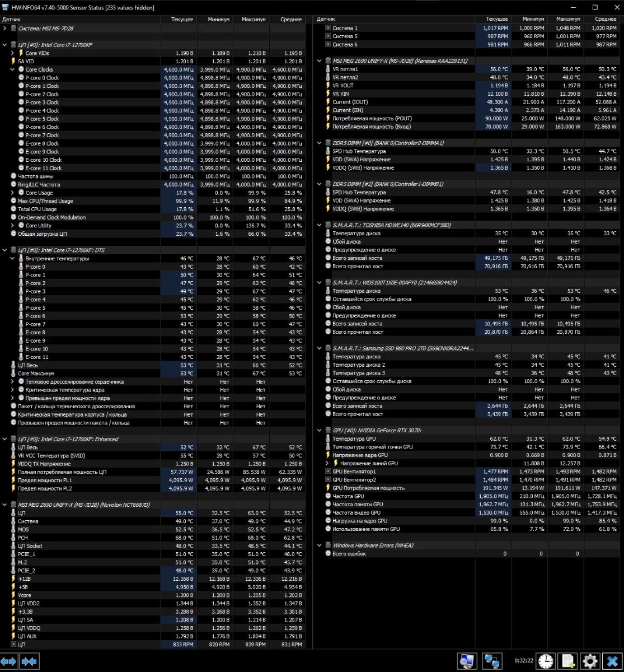
Task: Click the lightning icon next to Vcore
Action: coord(13,595)
